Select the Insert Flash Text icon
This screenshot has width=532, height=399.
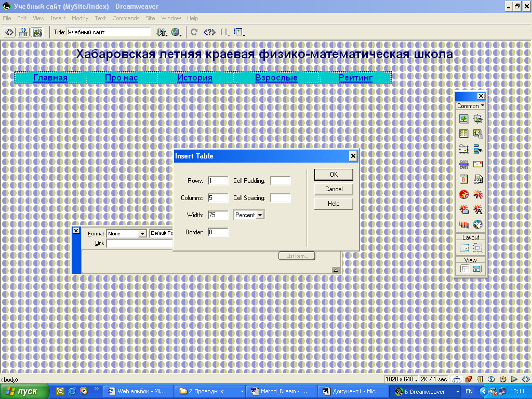click(x=478, y=209)
